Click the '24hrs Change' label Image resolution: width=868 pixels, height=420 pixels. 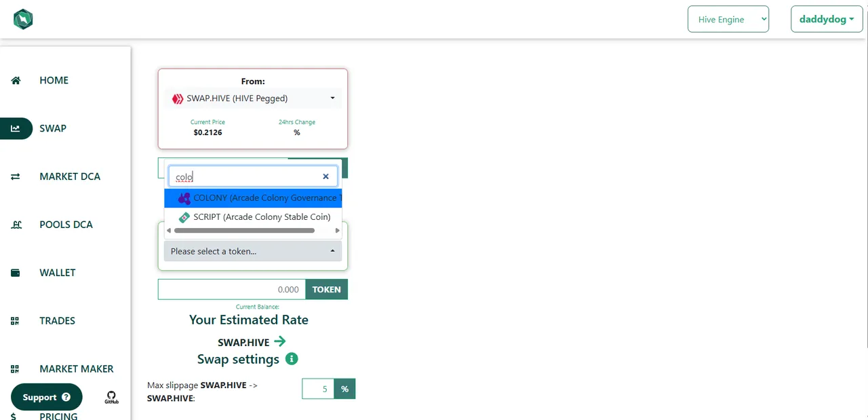pyautogui.click(x=297, y=122)
